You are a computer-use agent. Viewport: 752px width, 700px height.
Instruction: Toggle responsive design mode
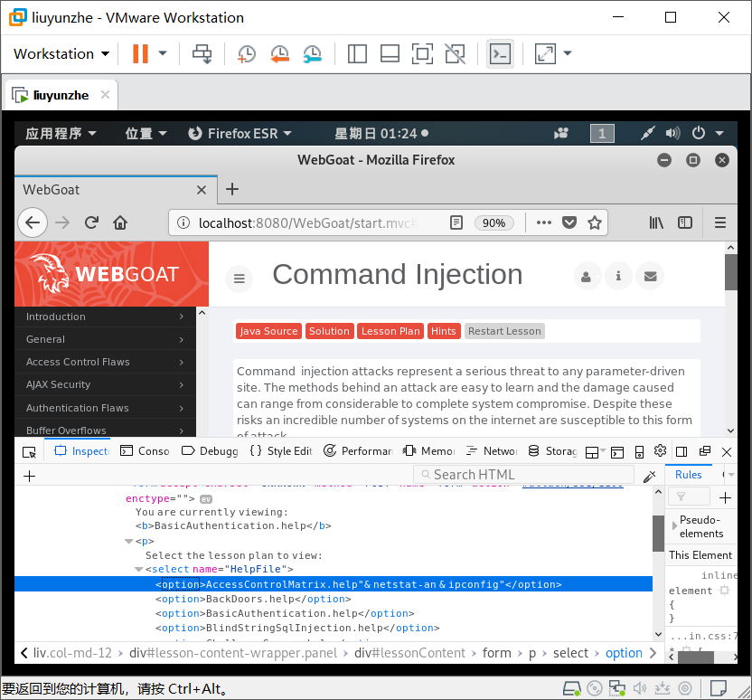639,452
